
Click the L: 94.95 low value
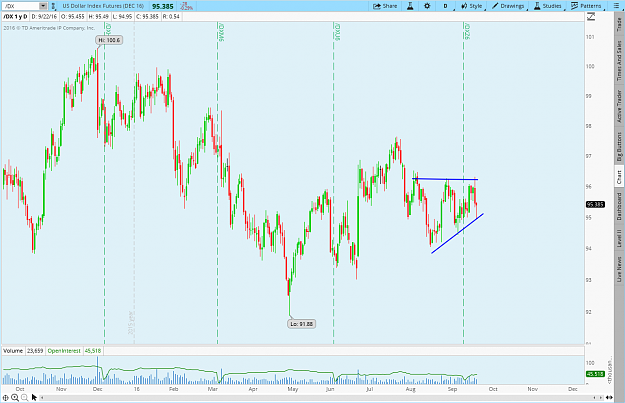[122, 17]
